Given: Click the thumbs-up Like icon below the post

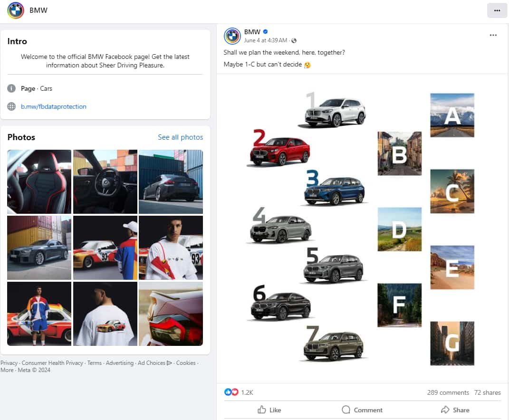Looking at the screenshot, I should (263, 410).
